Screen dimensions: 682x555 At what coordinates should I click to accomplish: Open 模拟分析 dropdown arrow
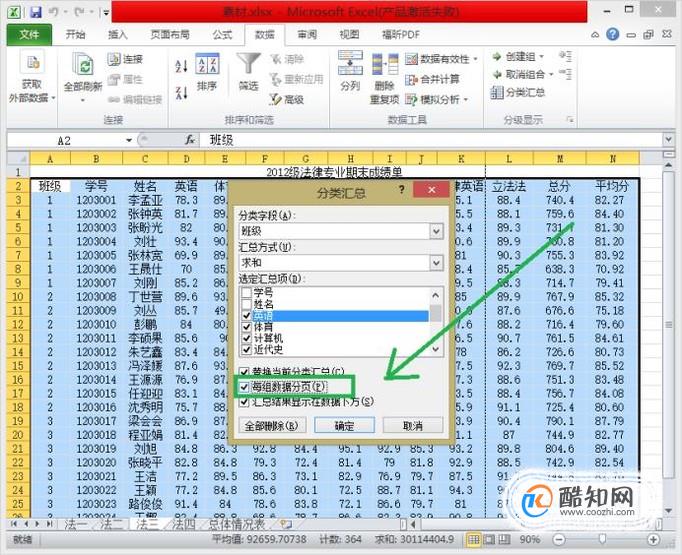coord(466,100)
